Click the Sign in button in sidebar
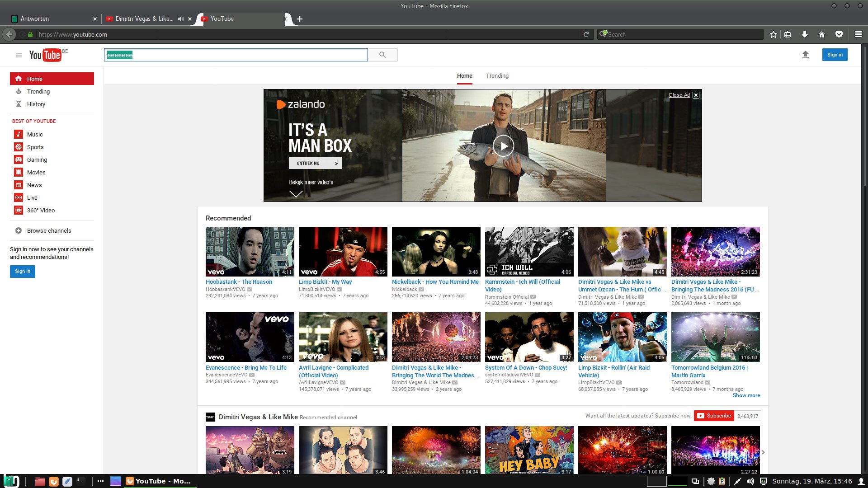The height and width of the screenshot is (488, 868). 23,271
